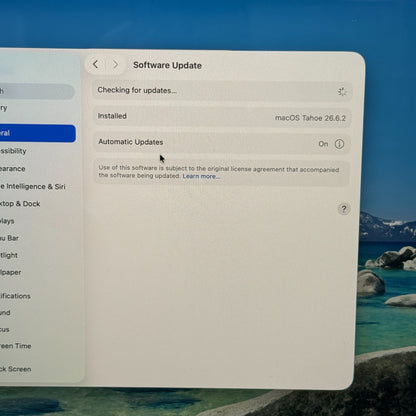Click the Automatic Updates On status
The width and height of the screenshot is (416, 416).
tap(323, 144)
